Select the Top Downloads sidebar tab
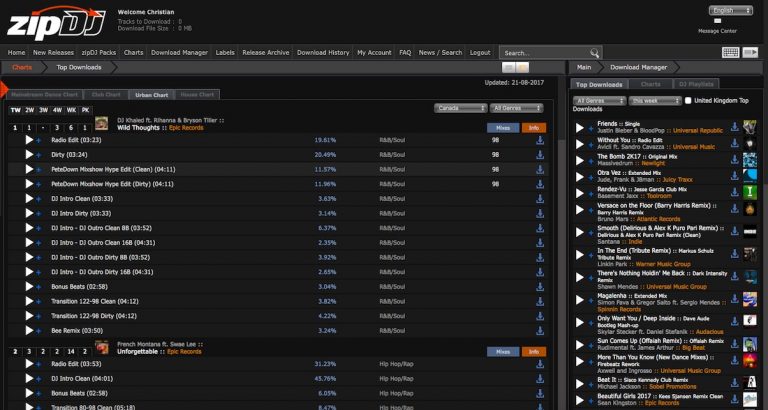The width and height of the screenshot is (768, 410). coord(599,85)
